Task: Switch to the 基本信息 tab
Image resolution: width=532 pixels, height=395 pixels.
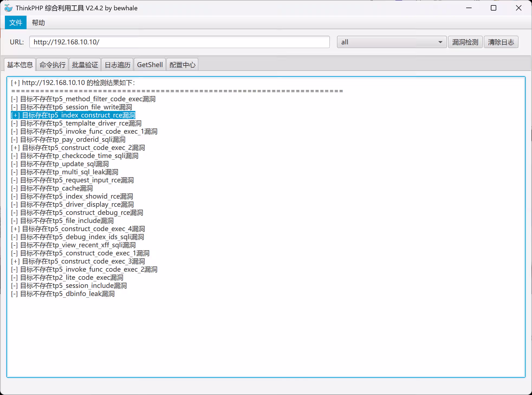Action: 20,65
